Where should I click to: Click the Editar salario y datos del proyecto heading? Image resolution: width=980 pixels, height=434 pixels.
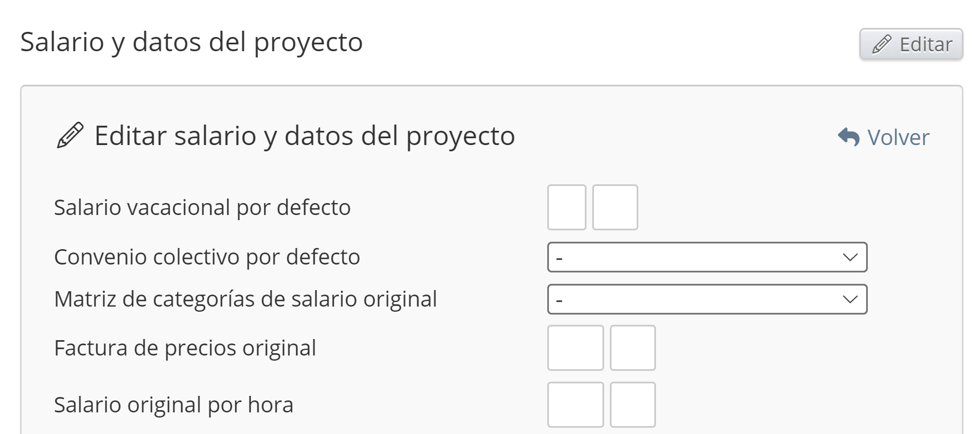305,136
